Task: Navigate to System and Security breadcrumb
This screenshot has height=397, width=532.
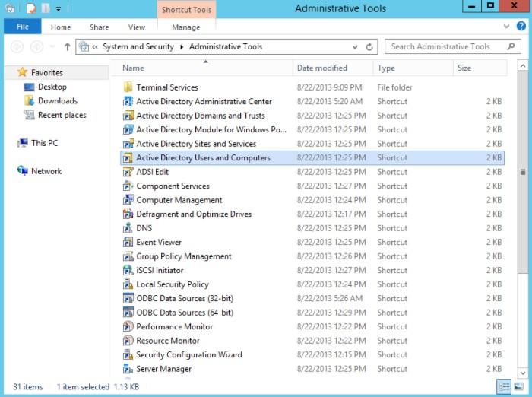Action: point(138,47)
